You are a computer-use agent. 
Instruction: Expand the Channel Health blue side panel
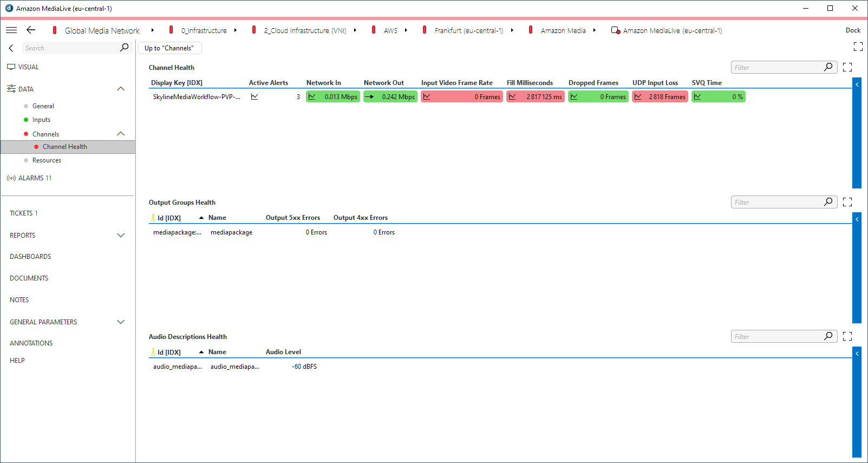857,133
